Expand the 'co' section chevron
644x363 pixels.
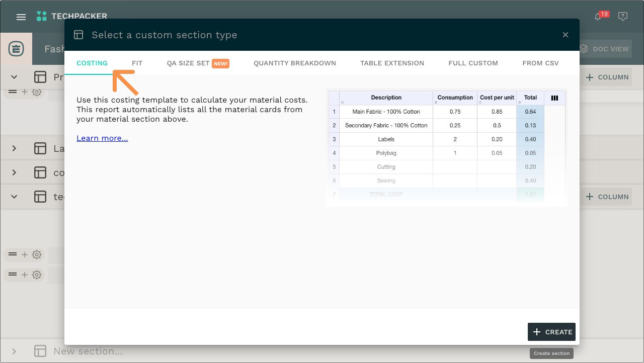coord(14,172)
